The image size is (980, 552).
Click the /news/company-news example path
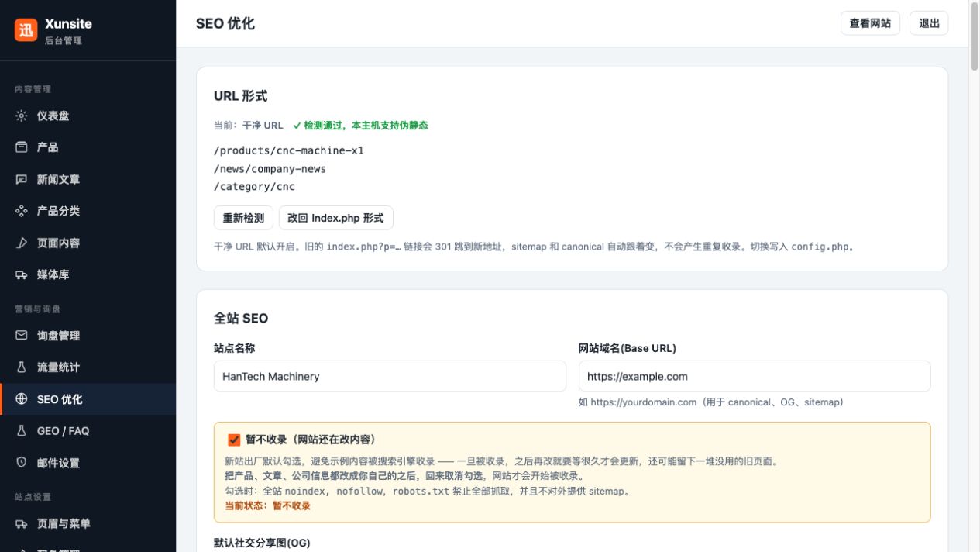pyautogui.click(x=270, y=168)
